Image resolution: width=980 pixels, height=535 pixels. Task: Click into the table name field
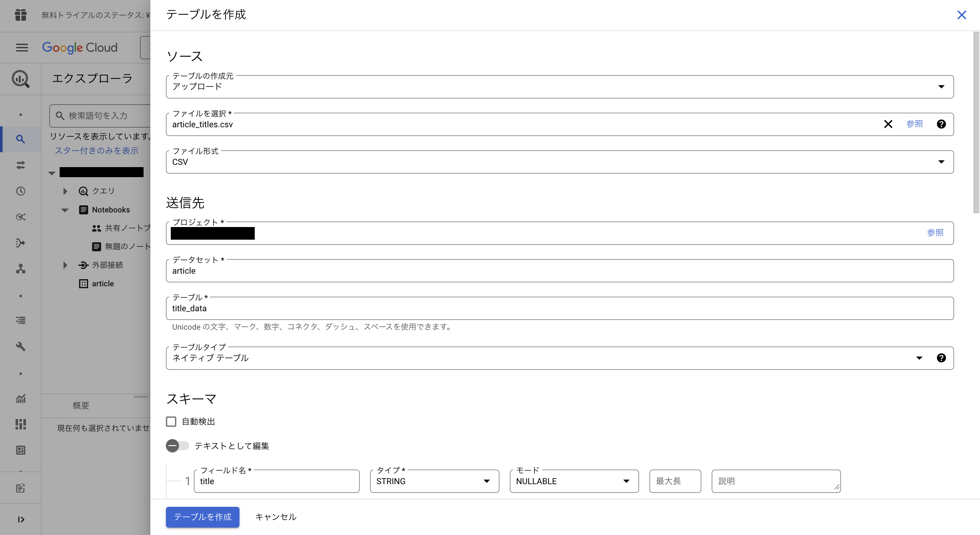pyautogui.click(x=559, y=308)
